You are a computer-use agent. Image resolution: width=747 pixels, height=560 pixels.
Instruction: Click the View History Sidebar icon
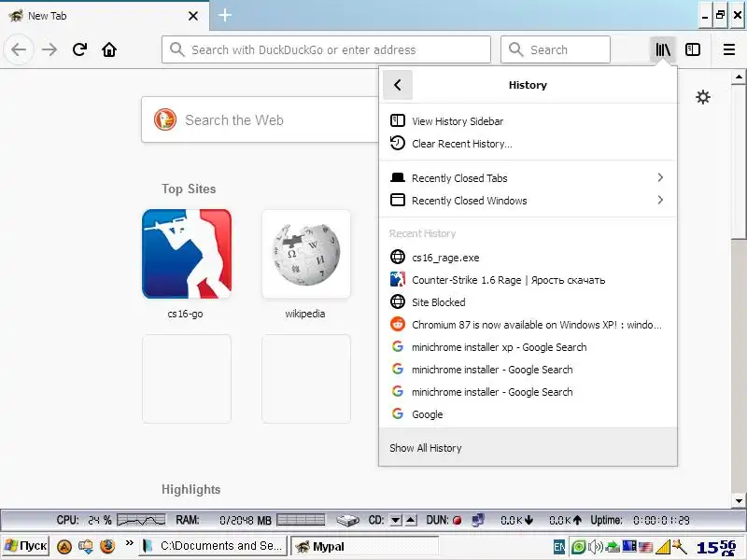(398, 120)
